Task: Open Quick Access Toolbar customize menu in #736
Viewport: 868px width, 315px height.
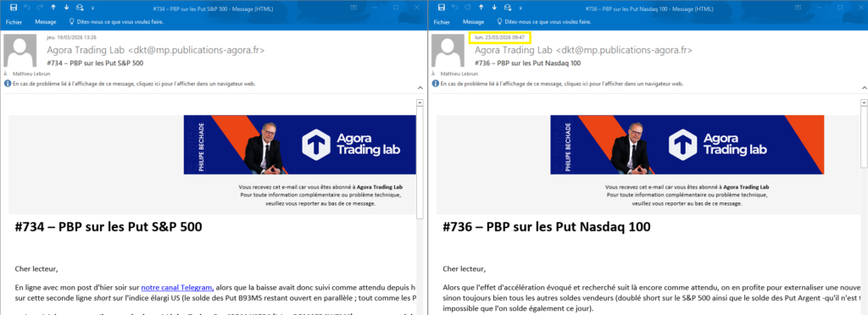Action: coord(520,8)
